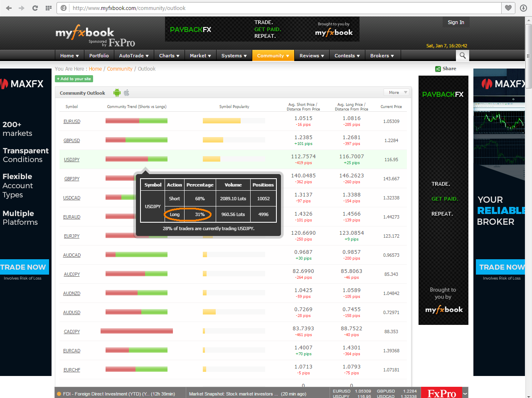
Task: Open site search with magnifier icon
Action: 462,55
